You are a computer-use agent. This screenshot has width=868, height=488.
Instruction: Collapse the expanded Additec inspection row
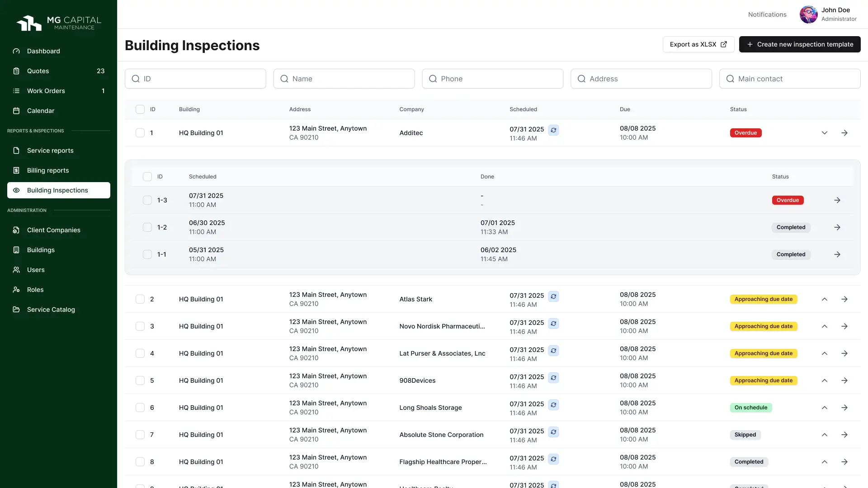[824, 133]
